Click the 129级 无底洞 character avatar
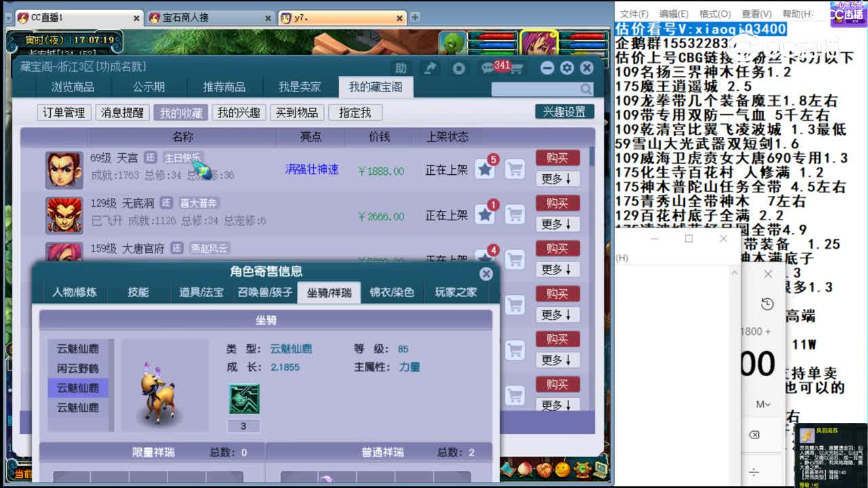Screen dimensions: 868x488 [x=64, y=215]
